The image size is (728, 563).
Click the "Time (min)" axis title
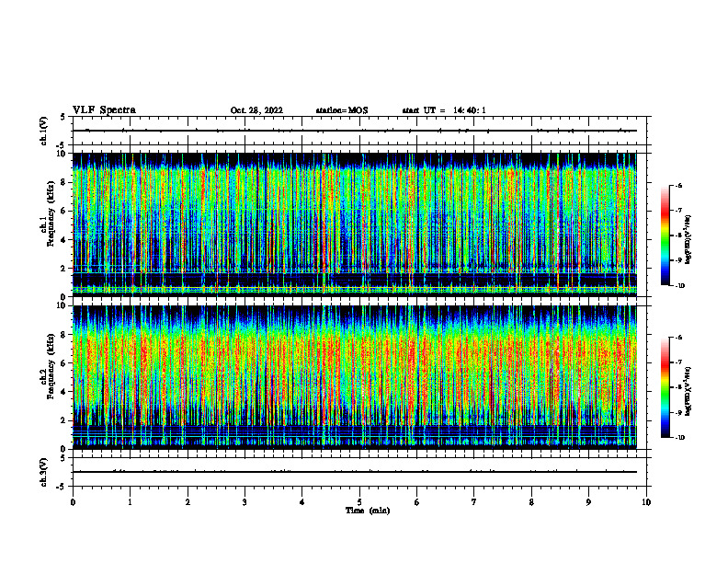pyautogui.click(x=368, y=511)
